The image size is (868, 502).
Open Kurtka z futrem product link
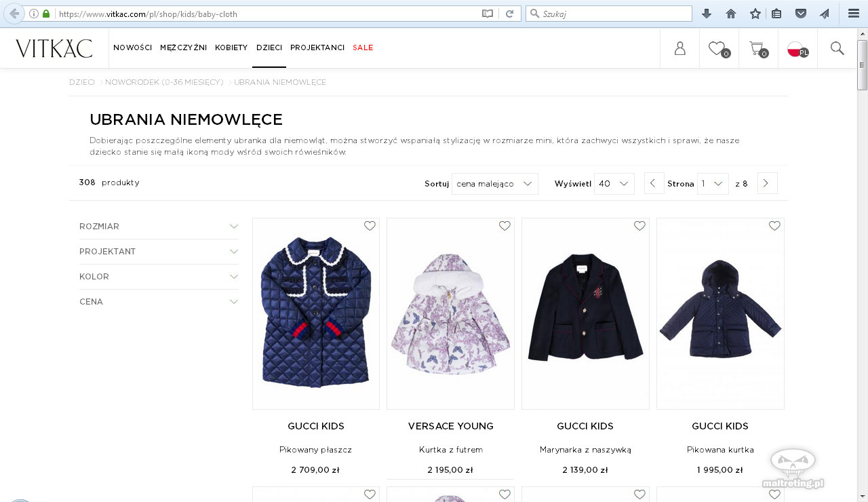tap(451, 450)
